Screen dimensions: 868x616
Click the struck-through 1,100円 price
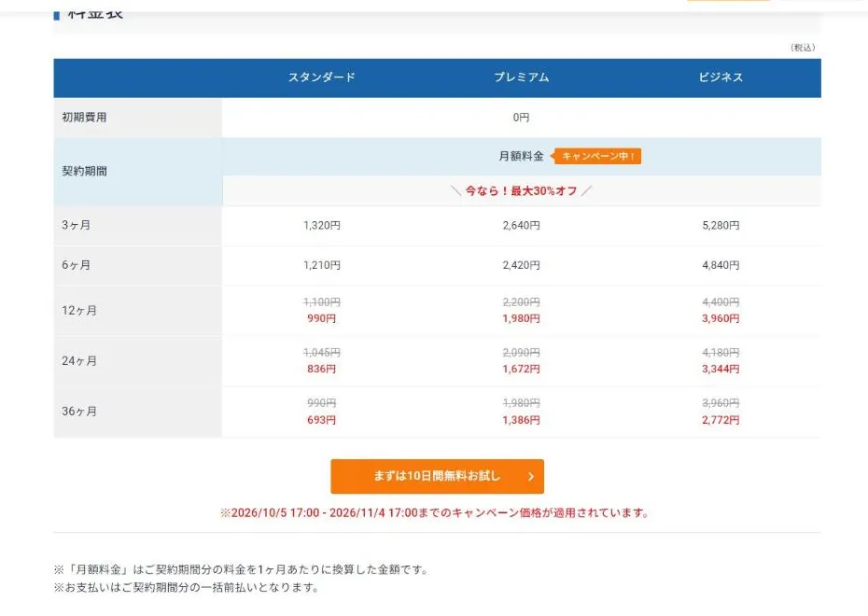point(322,302)
